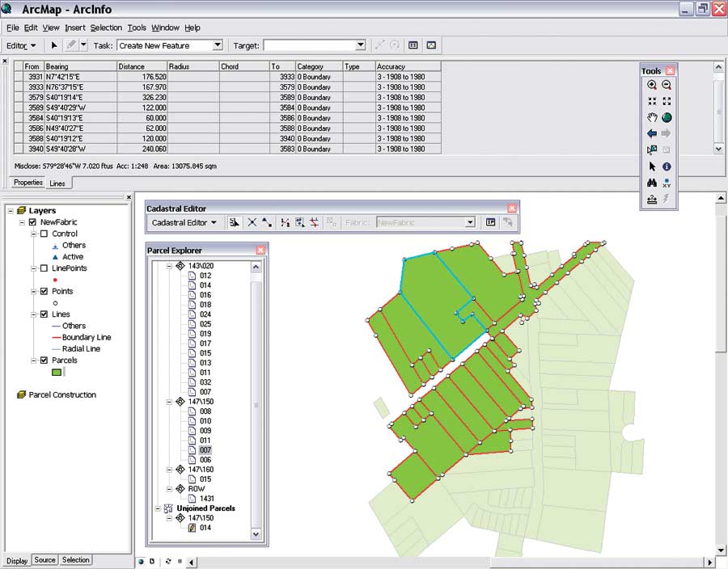Image resolution: width=728 pixels, height=569 pixels.
Task: Uncheck the NewFabric layer checkbox
Action: pos(32,222)
